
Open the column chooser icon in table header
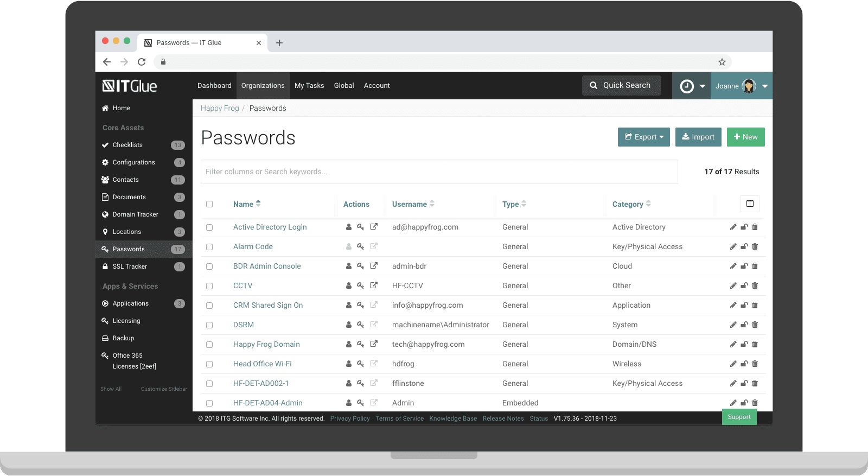click(750, 204)
